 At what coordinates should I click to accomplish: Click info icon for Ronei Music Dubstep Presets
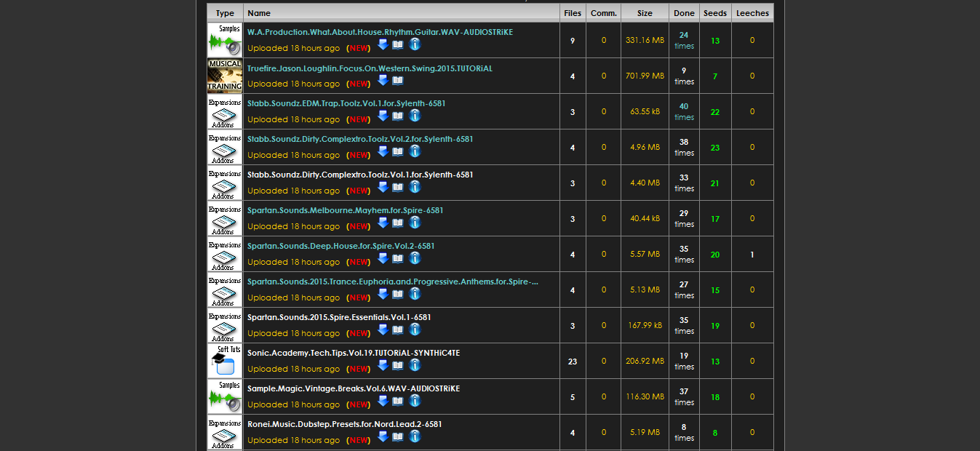pyautogui.click(x=415, y=436)
